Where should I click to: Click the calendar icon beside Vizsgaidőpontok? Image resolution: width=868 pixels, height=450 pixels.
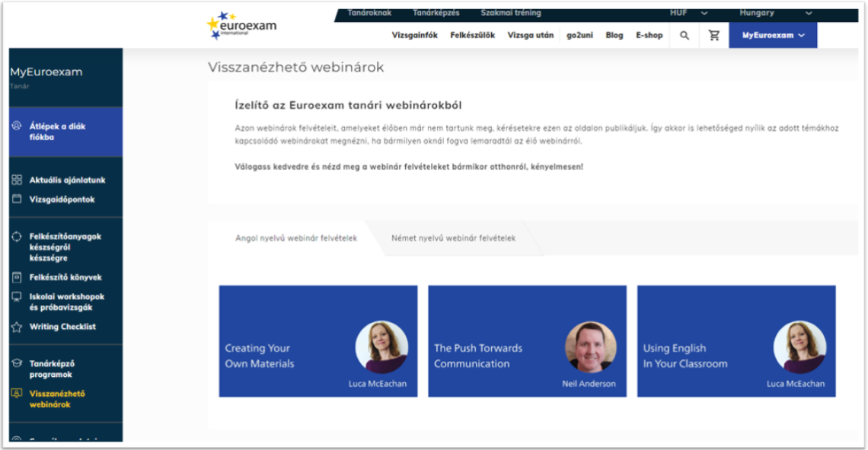coord(18,199)
